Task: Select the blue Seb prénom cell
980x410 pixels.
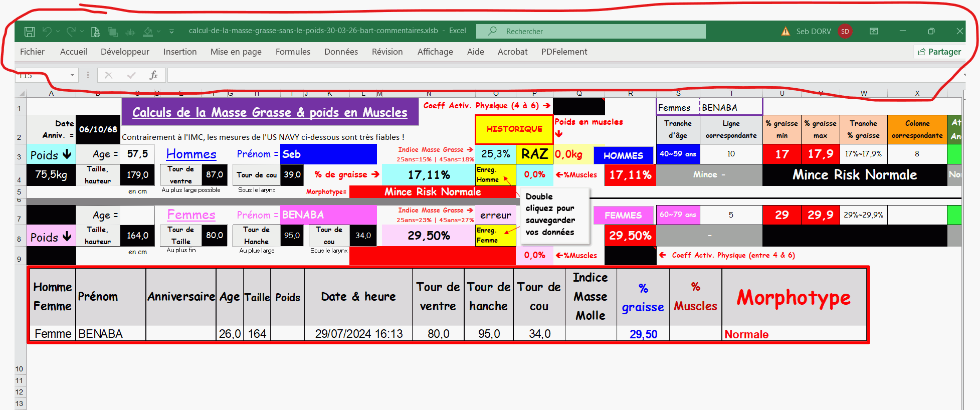Action: pos(328,154)
